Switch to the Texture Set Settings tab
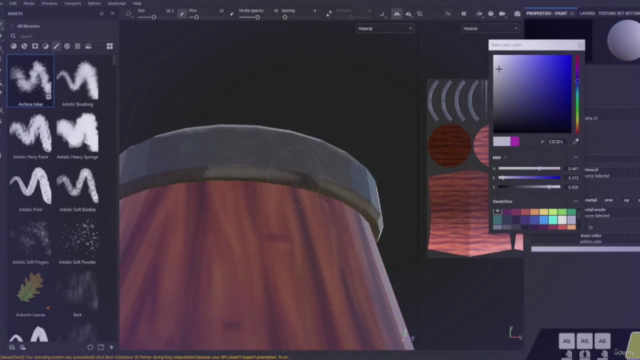The height and width of the screenshot is (360, 640). click(x=619, y=13)
